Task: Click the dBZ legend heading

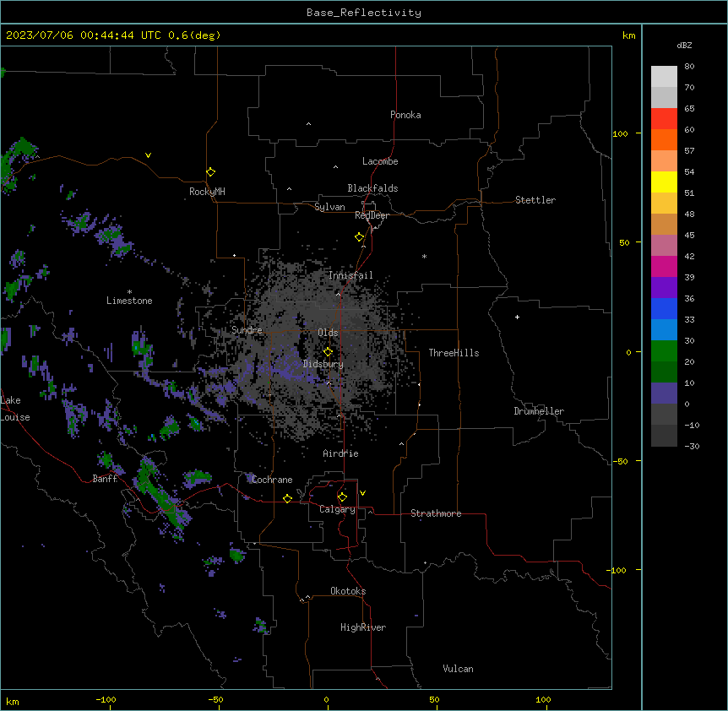Action: 684,45
